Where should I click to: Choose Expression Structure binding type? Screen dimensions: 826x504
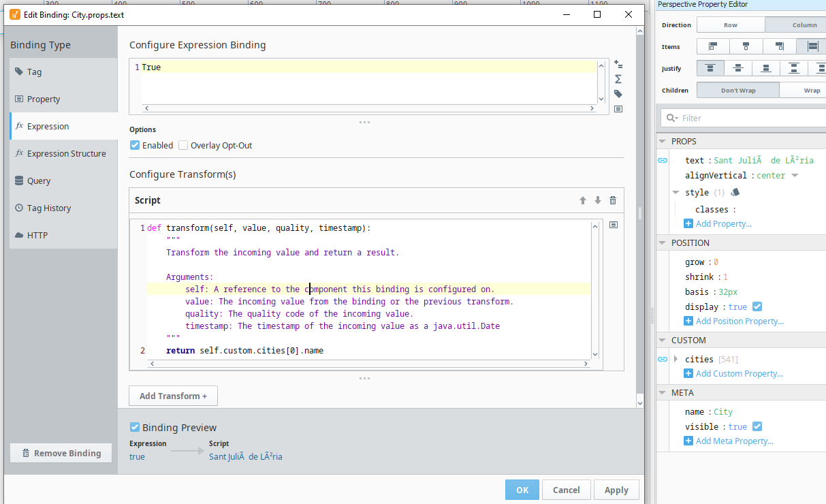[x=63, y=153]
